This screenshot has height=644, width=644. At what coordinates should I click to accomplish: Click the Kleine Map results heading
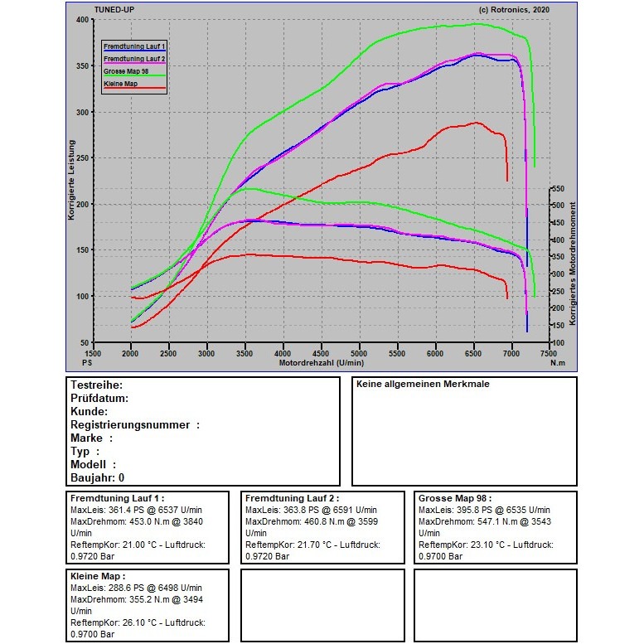(98, 576)
